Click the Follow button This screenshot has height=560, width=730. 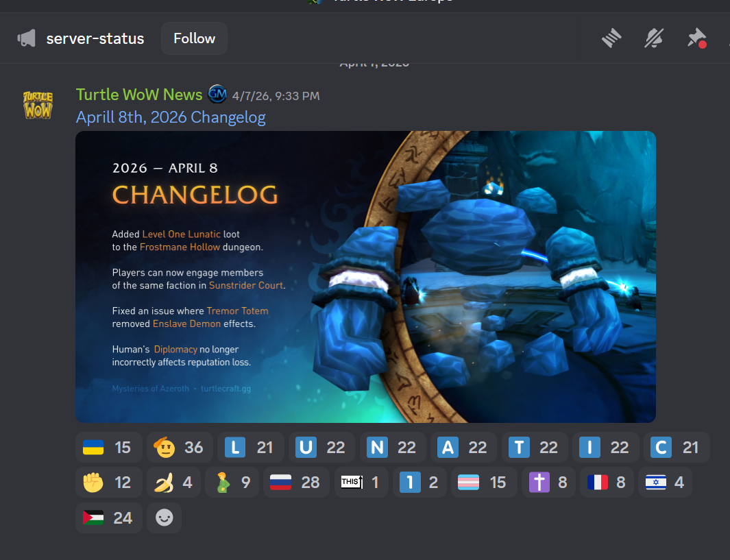194,38
